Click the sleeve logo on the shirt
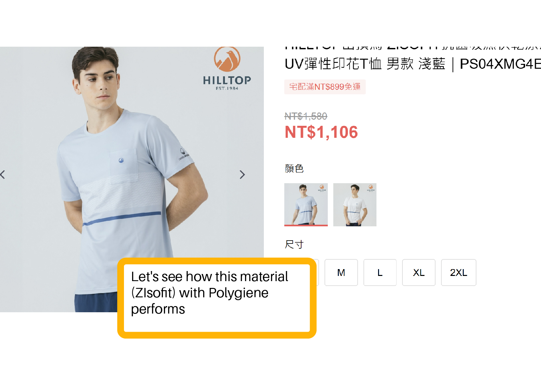Viewport: 541px width, 392px height. tap(183, 154)
